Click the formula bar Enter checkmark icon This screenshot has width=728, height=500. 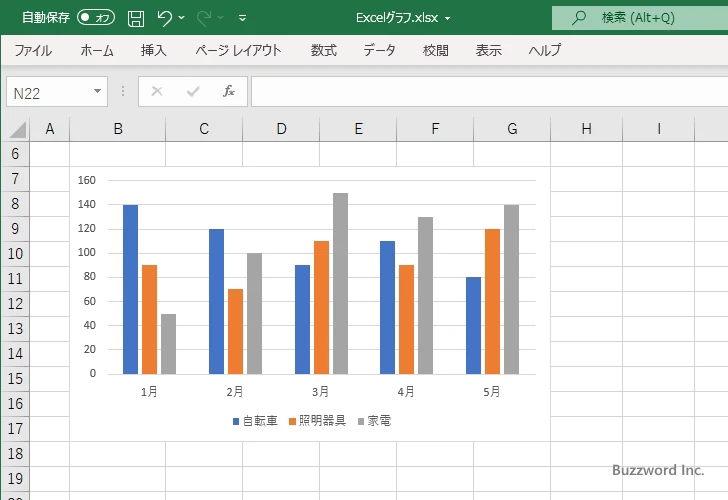193,91
